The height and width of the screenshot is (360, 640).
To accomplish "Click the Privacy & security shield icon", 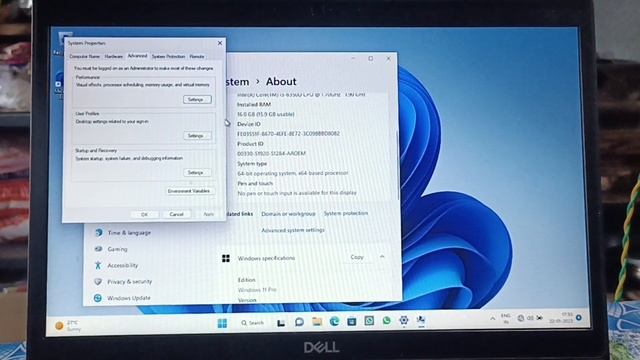I will pos(98,282).
